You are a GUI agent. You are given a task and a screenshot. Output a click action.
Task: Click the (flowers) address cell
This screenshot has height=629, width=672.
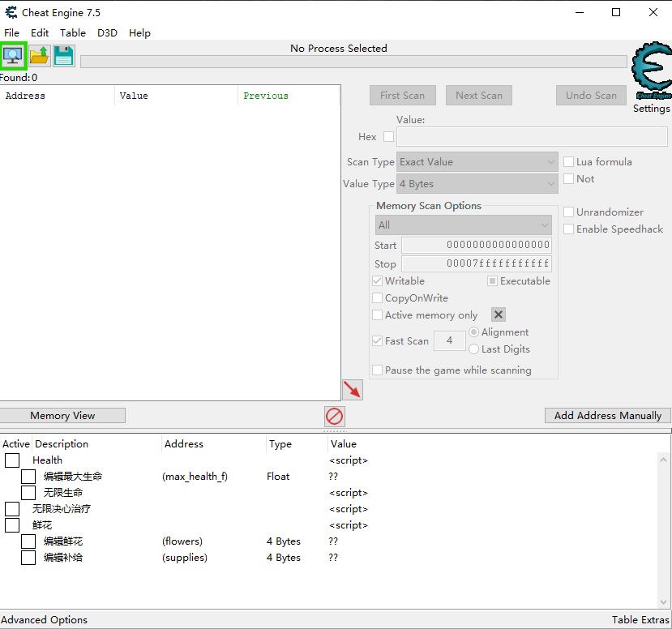click(182, 541)
